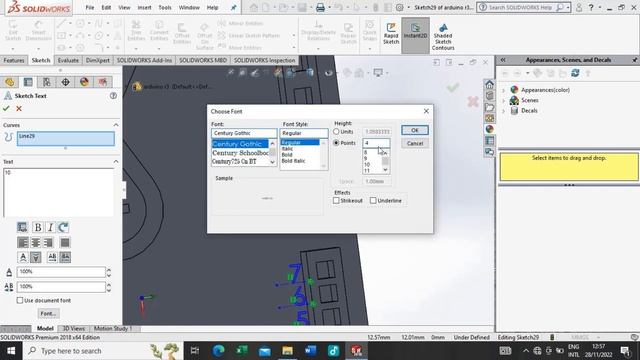Image resolution: width=640 pixels, height=360 pixels.
Task: Collapse the Appearances task pane with chevrons
Action: click(503, 60)
